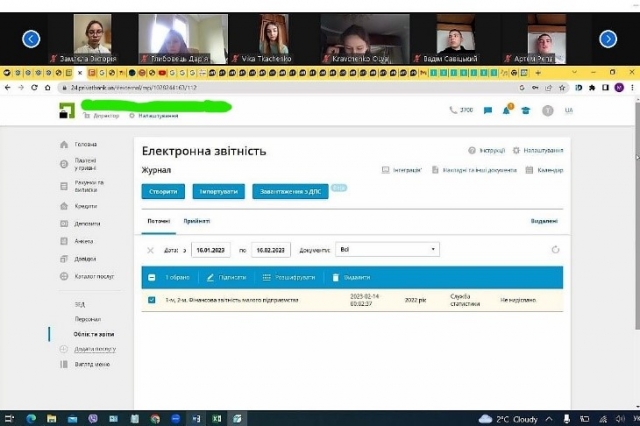The image size is (640, 426).
Task: Open the notifications bell icon
Action: click(x=507, y=110)
